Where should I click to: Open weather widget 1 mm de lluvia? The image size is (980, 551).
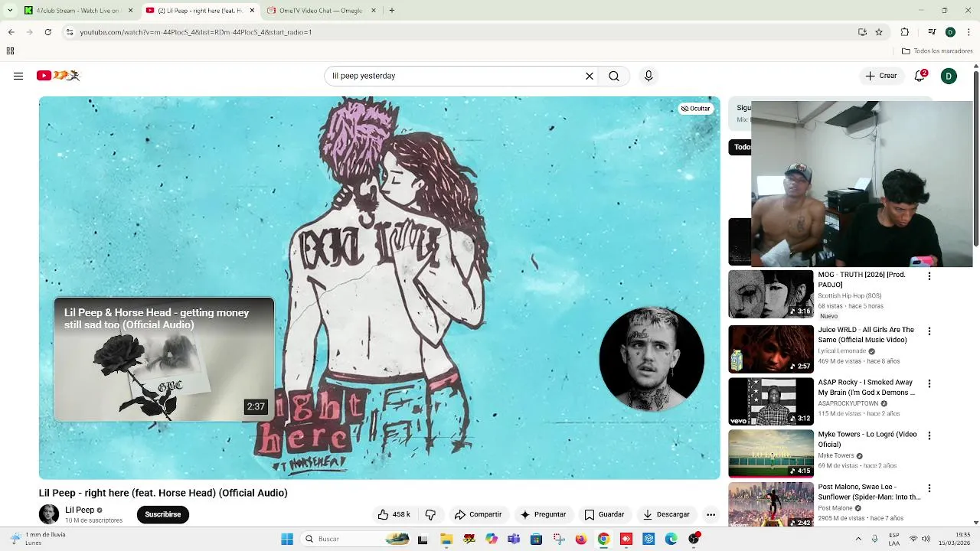pyautogui.click(x=38, y=539)
